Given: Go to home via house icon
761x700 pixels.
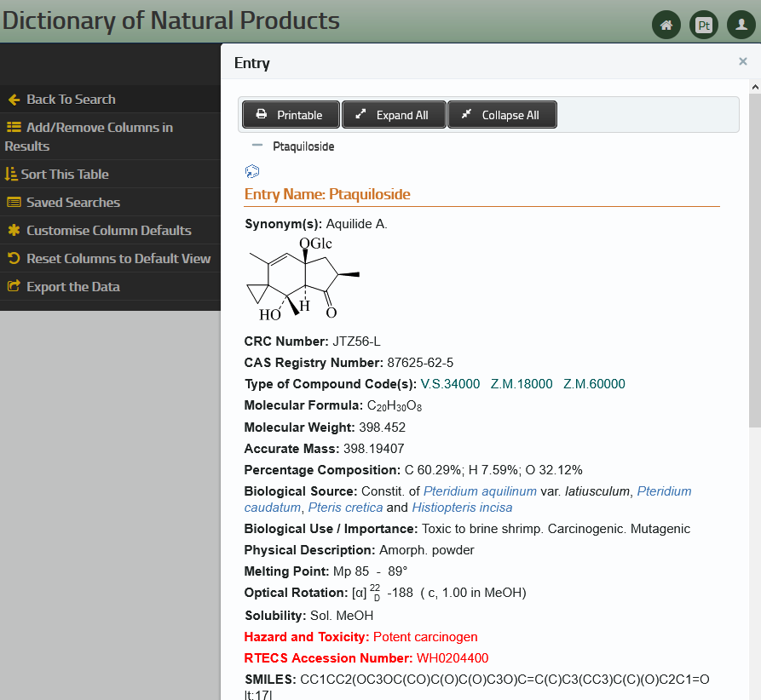Looking at the screenshot, I should tap(666, 25).
